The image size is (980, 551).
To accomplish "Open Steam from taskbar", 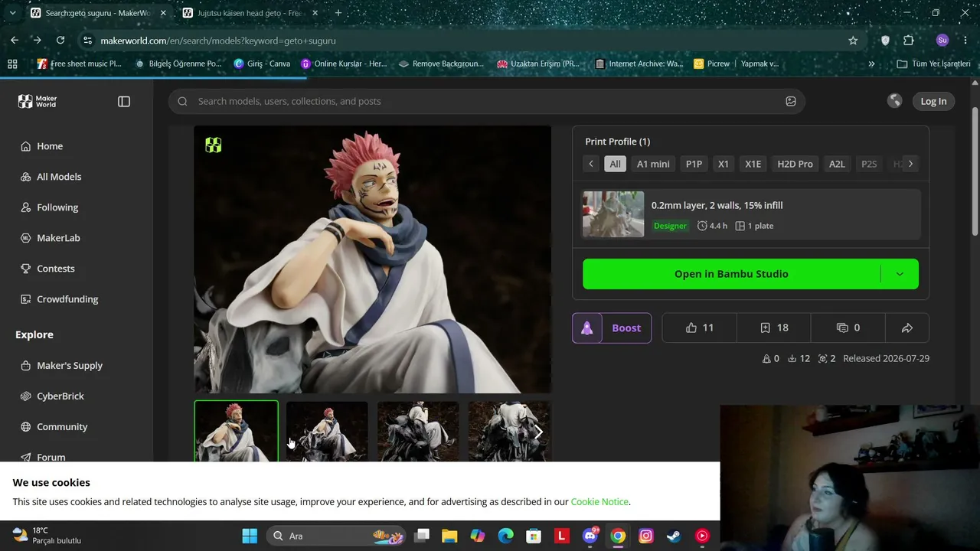I will coord(674,536).
